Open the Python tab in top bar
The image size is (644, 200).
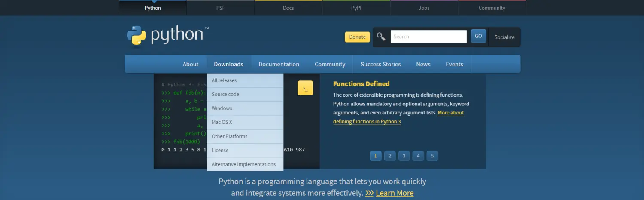point(153,8)
